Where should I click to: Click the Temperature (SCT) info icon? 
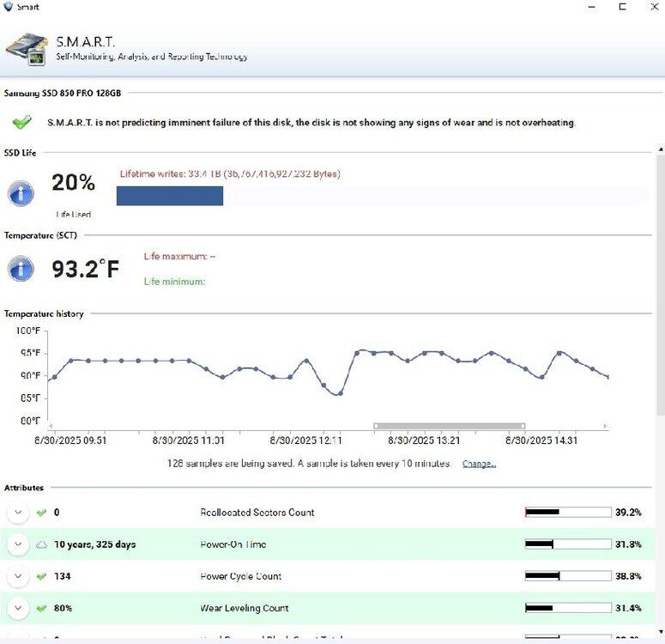tap(21, 268)
